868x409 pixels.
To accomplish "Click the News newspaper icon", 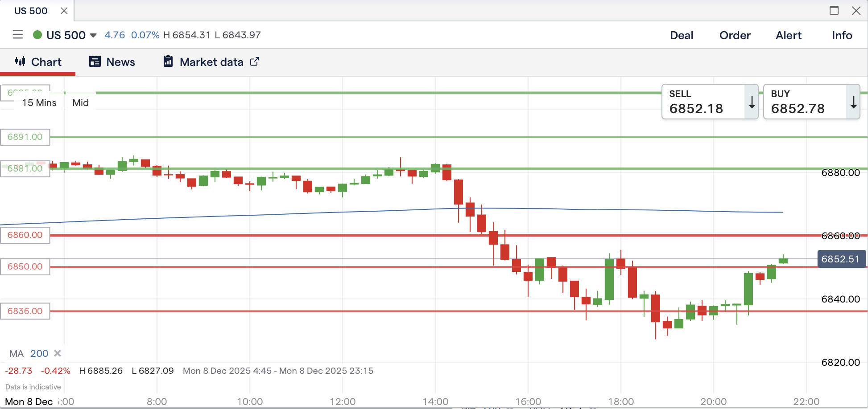I will pos(95,61).
